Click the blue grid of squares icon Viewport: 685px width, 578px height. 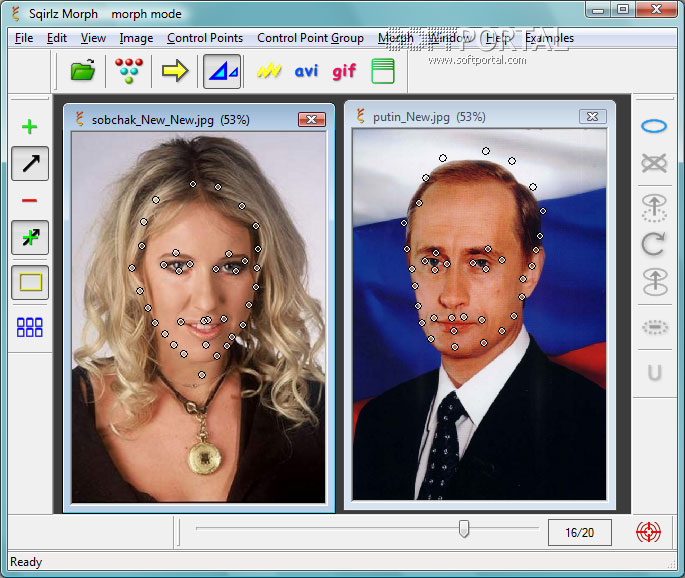tap(30, 327)
